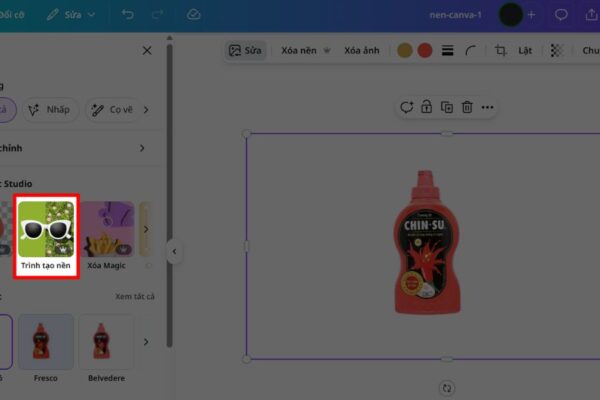Viewport: 600px width, 400px height.
Task: Click the redo arrow in top bar
Action: coord(158,15)
